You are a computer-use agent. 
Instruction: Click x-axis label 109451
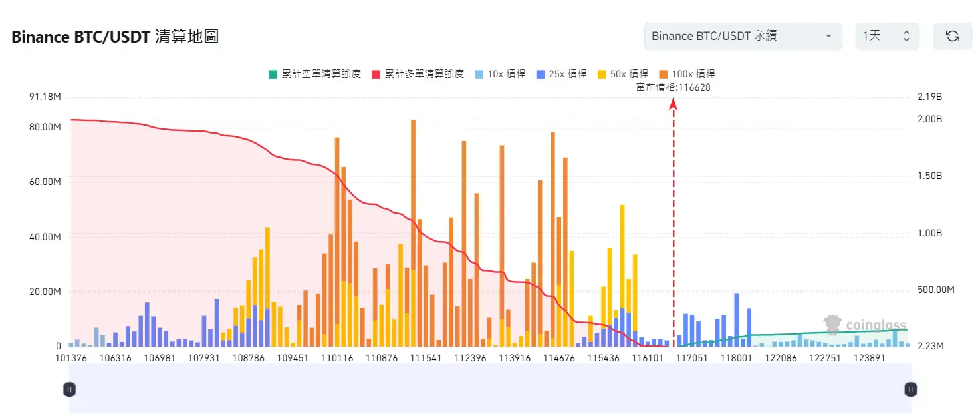pos(293,358)
